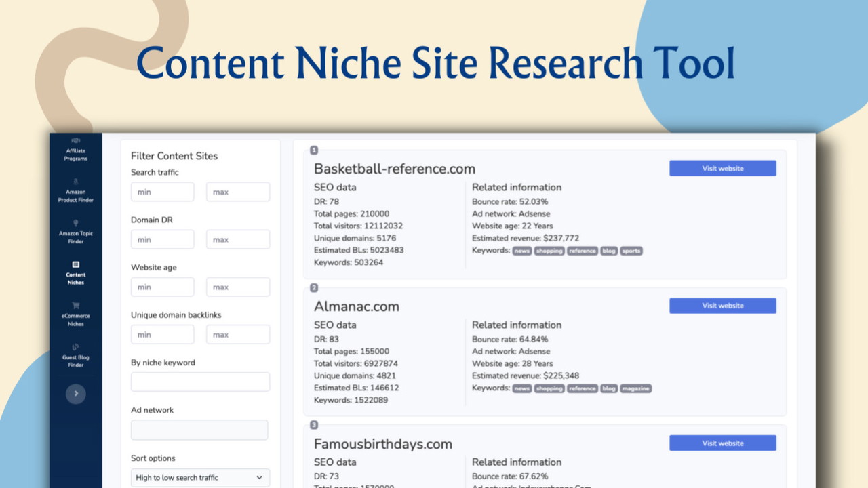Open Affiliate Programs sidebar icon
Viewport: 868px width, 488px height.
[76, 141]
